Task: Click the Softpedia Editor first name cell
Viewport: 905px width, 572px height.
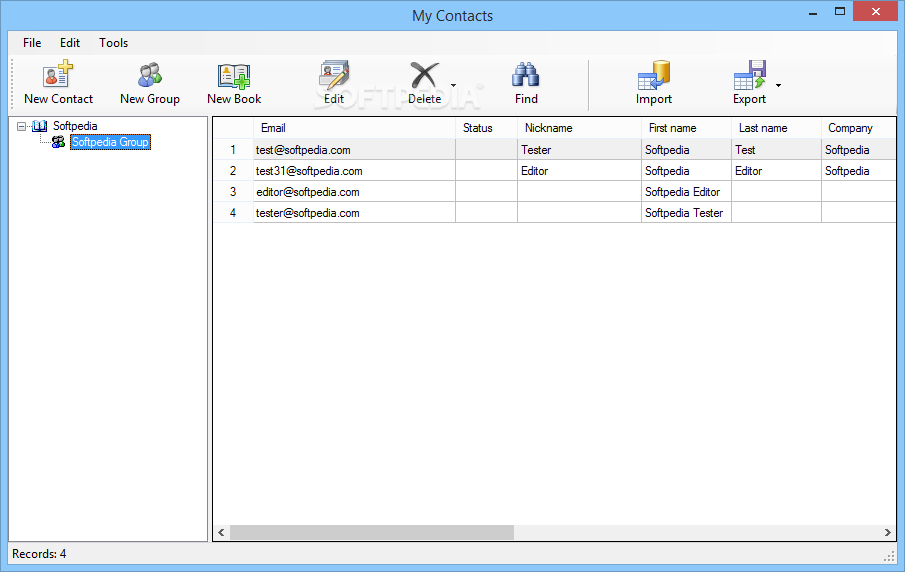Action: (686, 192)
